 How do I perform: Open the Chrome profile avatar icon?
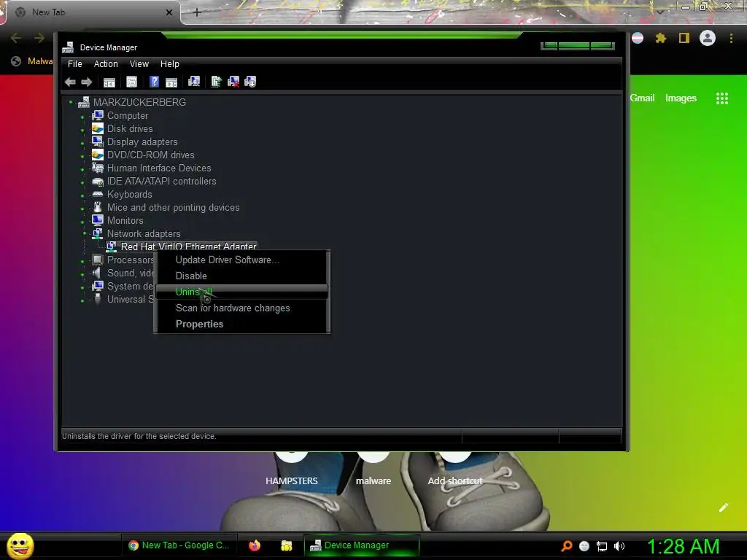[x=708, y=38]
